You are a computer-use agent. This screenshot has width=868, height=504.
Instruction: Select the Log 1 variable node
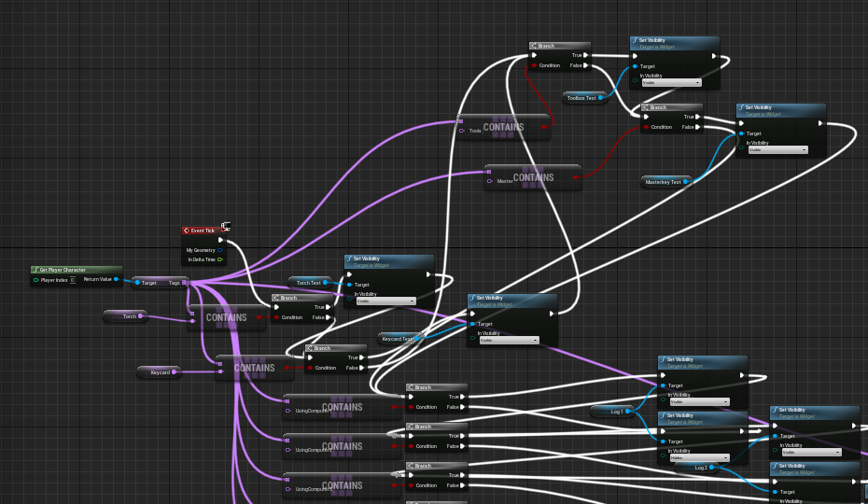click(x=617, y=411)
